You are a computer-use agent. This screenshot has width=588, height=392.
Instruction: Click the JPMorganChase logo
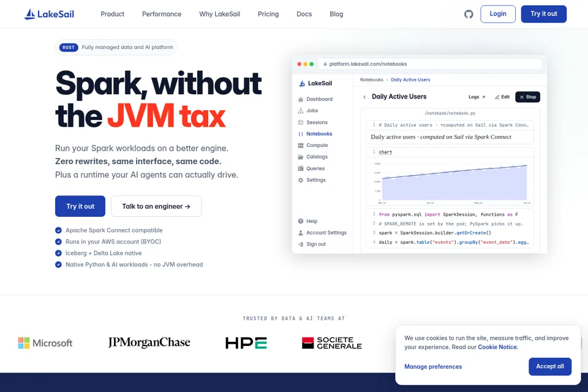(x=149, y=342)
